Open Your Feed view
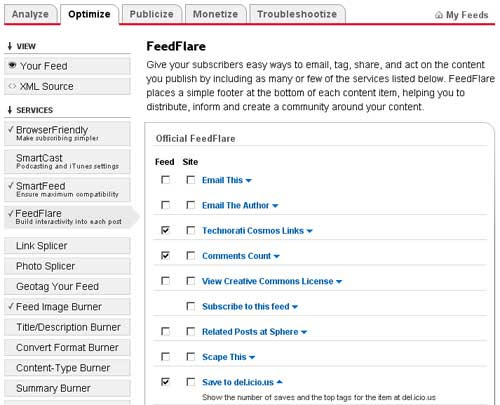This screenshot has height=405, width=500. pos(67,66)
